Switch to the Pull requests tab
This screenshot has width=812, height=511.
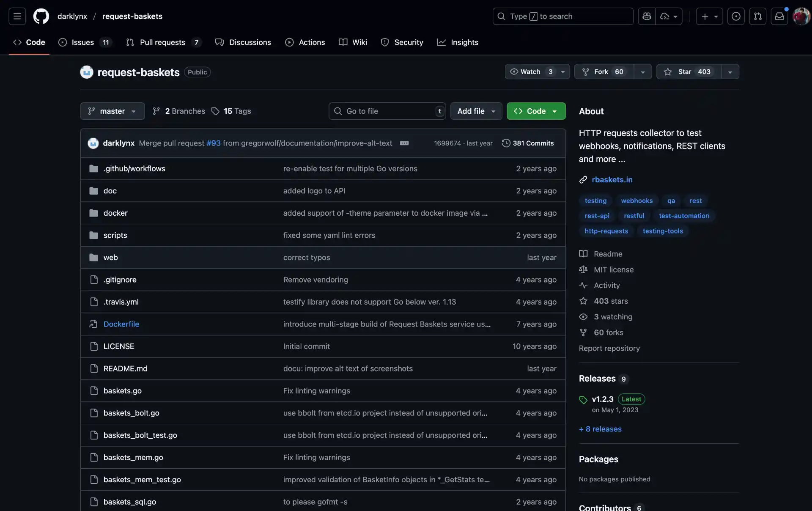point(163,42)
